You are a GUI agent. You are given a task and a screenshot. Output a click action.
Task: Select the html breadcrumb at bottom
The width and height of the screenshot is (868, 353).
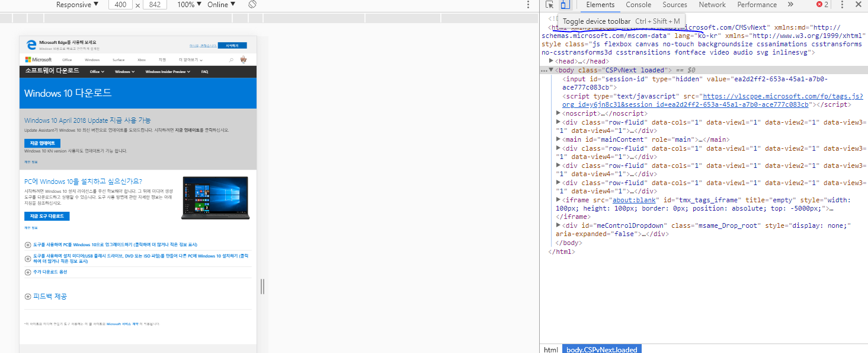tap(551, 349)
